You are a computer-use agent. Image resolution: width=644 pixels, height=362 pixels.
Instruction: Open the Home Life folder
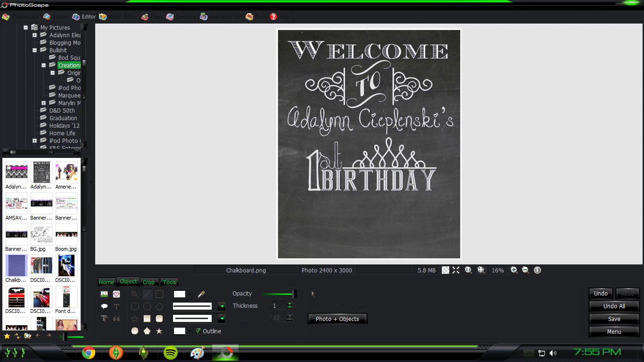click(x=62, y=133)
